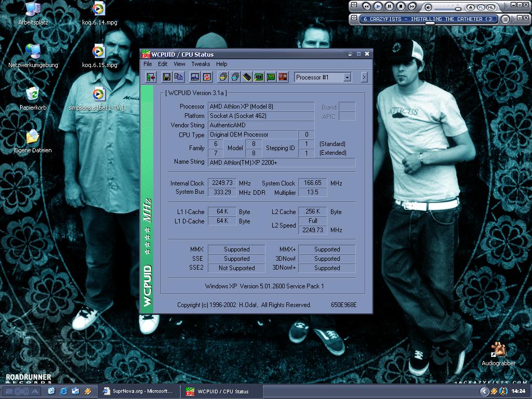Viewport: 532px width, 399px height.
Task: Open the Processor #1 dropdown
Action: point(347,77)
